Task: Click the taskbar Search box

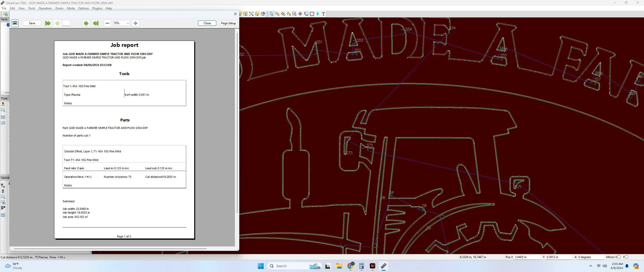Action: pos(295,266)
